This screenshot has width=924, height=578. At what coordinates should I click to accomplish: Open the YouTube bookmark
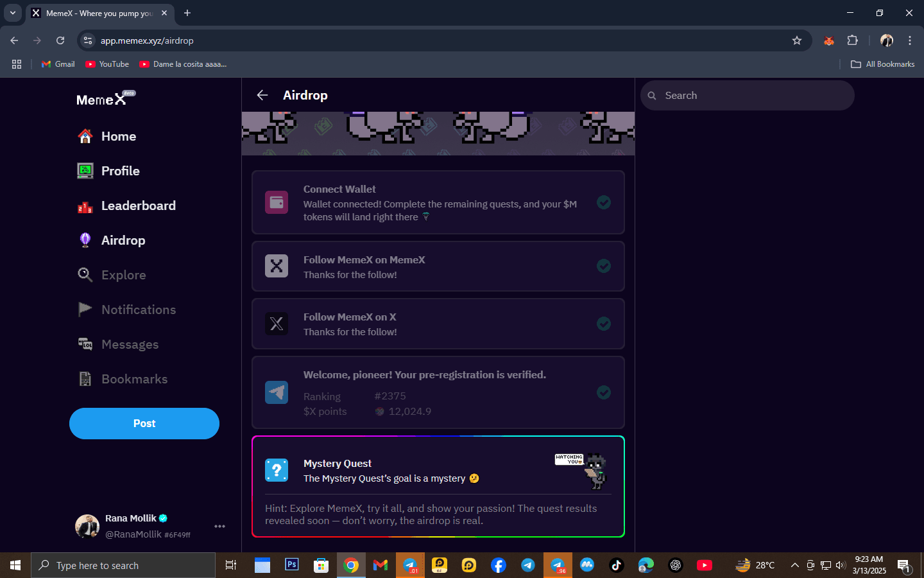coord(107,64)
